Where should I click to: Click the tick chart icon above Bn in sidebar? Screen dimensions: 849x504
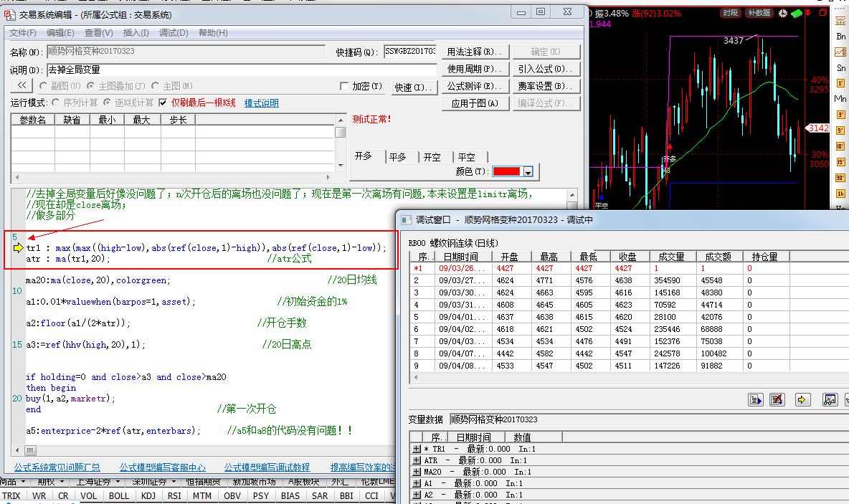click(840, 21)
